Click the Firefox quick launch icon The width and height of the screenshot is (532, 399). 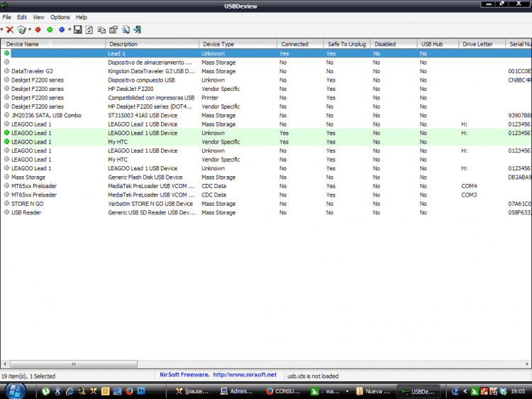129,391
